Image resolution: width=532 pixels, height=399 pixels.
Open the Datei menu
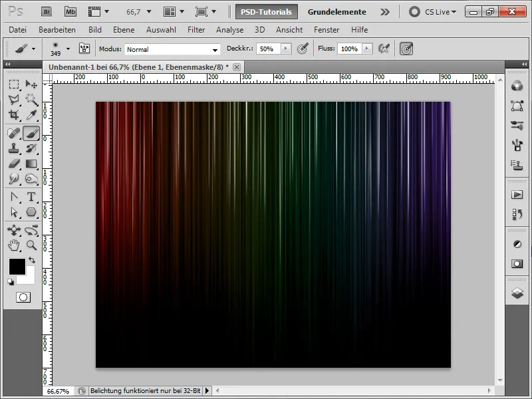[18, 30]
